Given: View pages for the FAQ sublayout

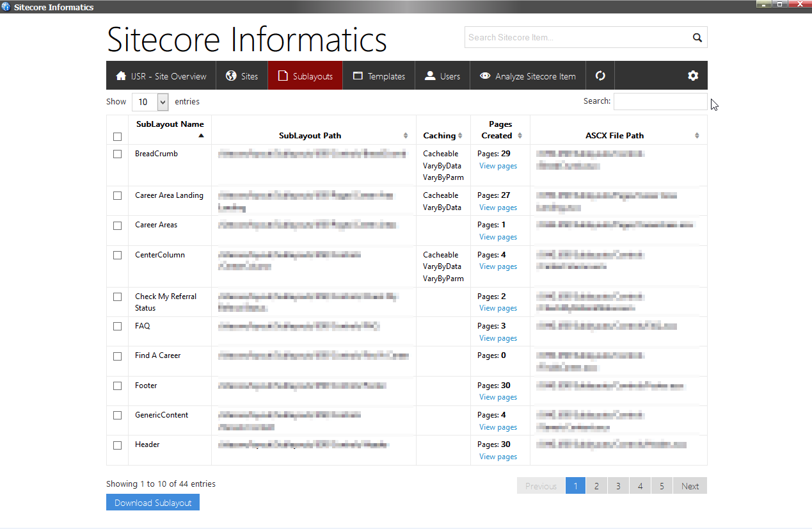Looking at the screenshot, I should [498, 338].
